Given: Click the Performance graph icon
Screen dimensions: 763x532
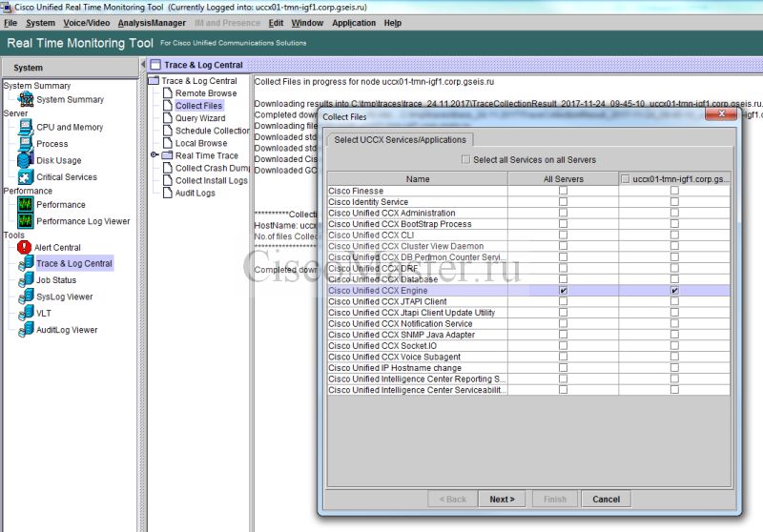Looking at the screenshot, I should click(26, 204).
